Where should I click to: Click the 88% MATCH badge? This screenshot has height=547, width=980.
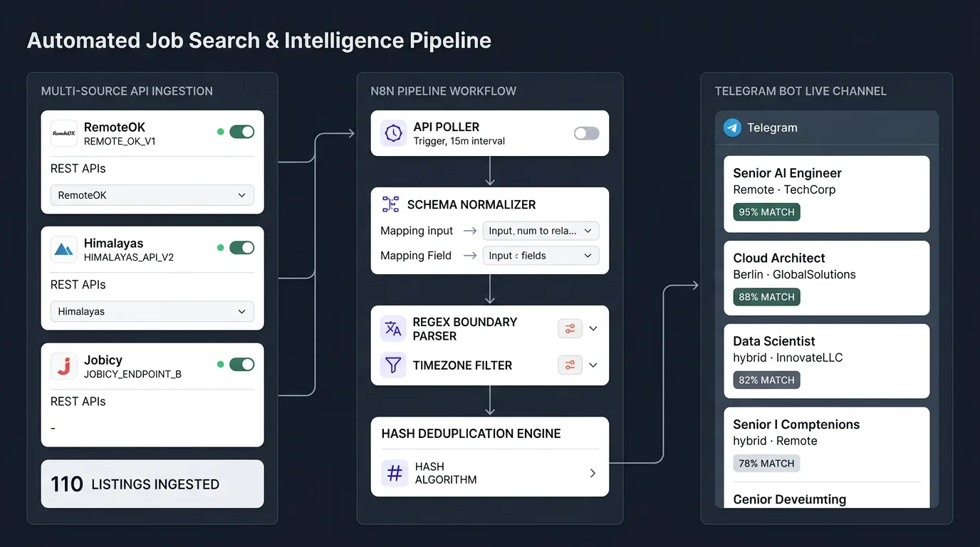[766, 297]
